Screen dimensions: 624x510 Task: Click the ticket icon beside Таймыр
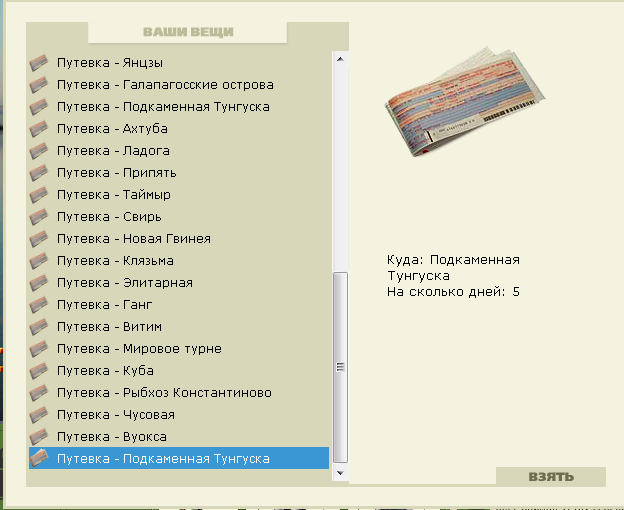(39, 195)
